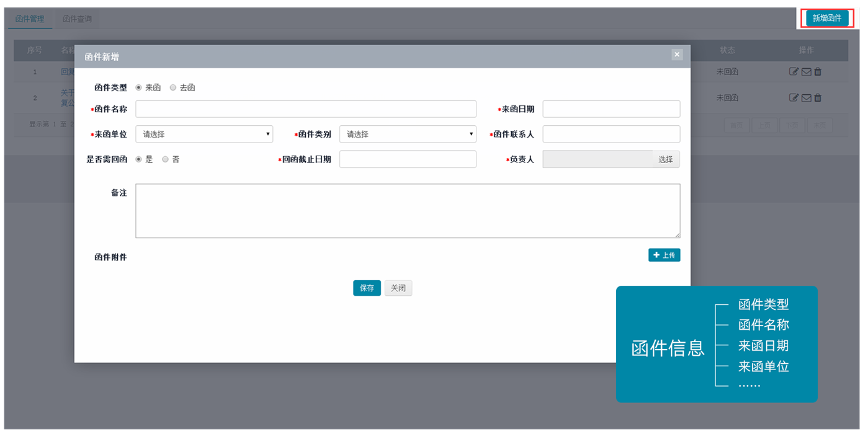The height and width of the screenshot is (437, 868).
Task: Click the 函件附件 label
Action: (x=110, y=257)
